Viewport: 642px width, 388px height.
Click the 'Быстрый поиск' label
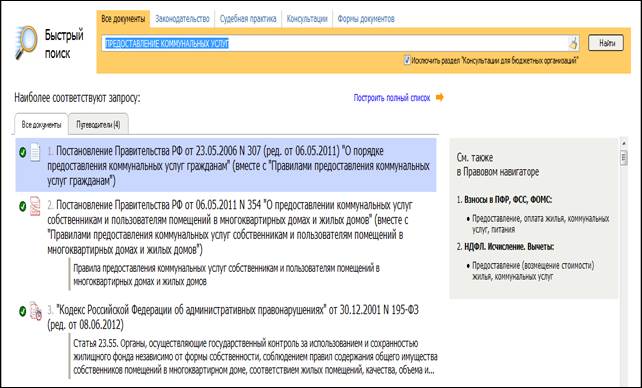[63, 44]
